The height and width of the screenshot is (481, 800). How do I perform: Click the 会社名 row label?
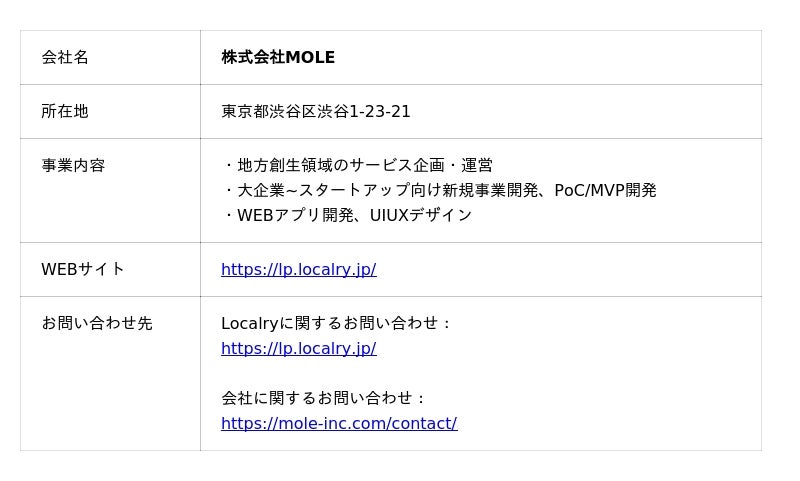point(65,57)
